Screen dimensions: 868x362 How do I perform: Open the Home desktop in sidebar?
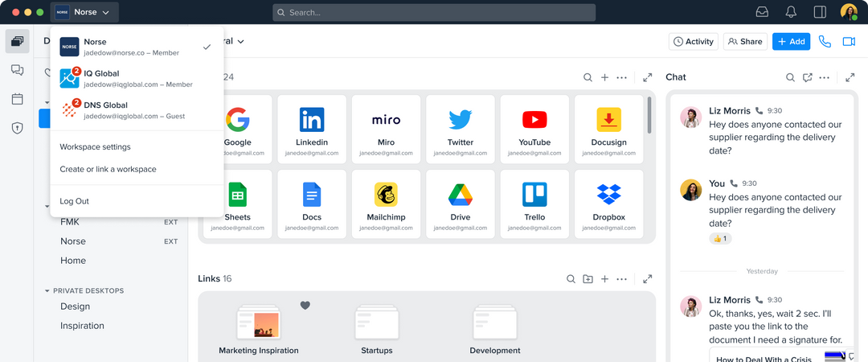(x=73, y=261)
